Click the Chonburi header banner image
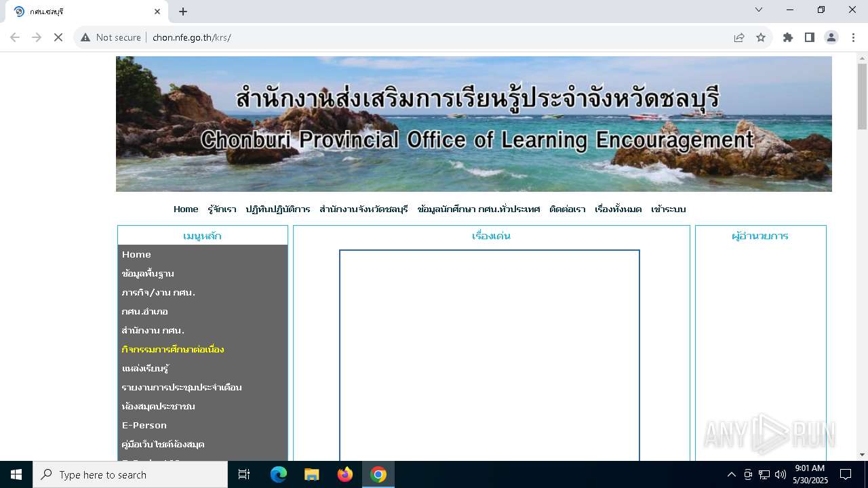 474,124
